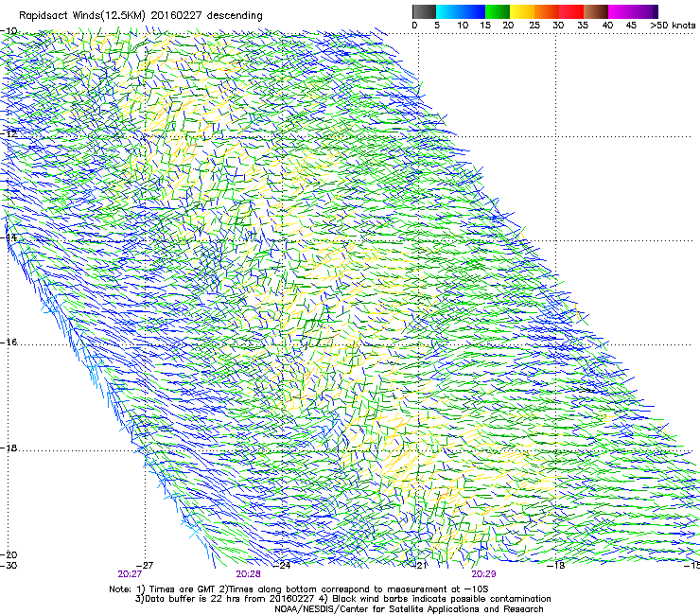700x615 pixels.
Task: Click the magenta-purple 40-50 knots legend band
Action: 633,11
